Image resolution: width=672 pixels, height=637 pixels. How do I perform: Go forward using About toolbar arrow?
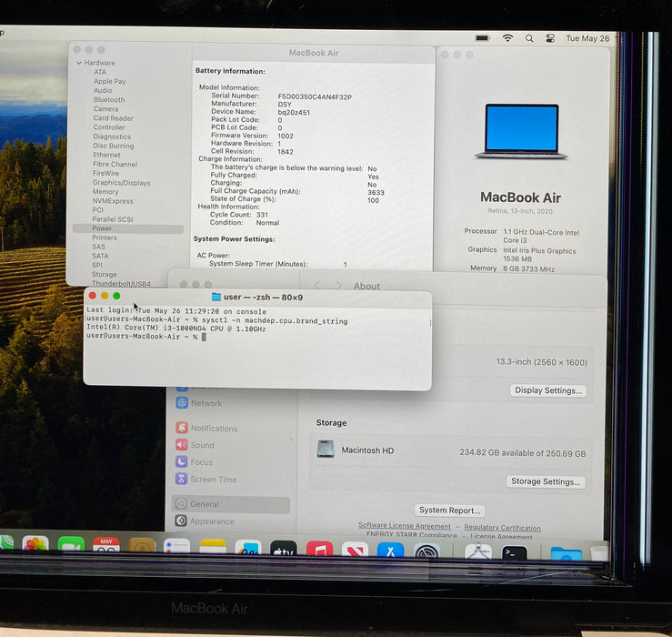click(338, 286)
